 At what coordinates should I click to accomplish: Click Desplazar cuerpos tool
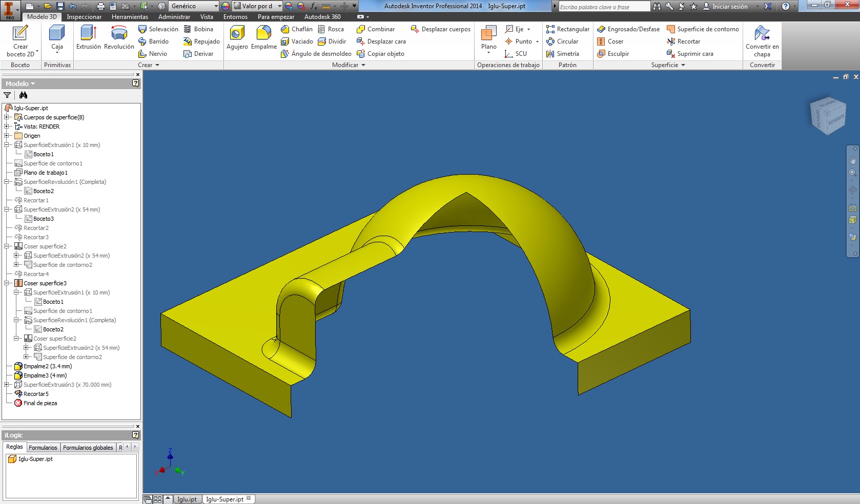pyautogui.click(x=441, y=29)
